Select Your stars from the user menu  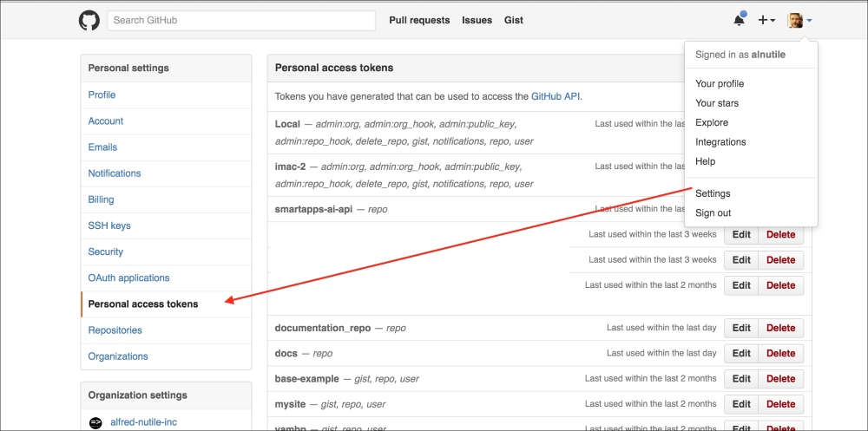(x=717, y=103)
